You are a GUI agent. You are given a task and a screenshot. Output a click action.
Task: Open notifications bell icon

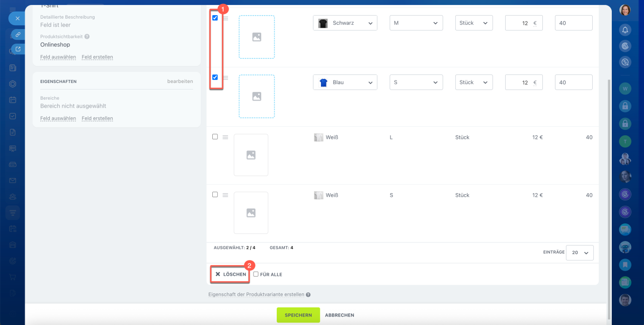625,30
